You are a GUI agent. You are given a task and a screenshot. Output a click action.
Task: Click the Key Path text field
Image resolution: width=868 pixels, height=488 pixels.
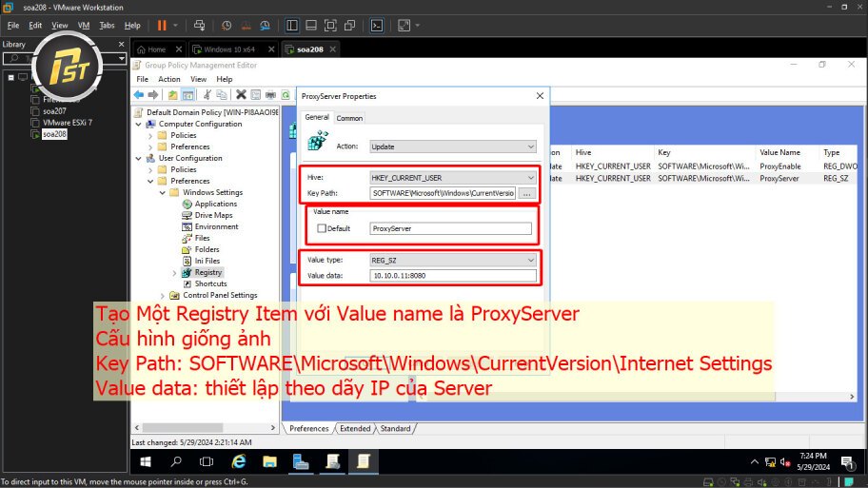pyautogui.click(x=443, y=194)
